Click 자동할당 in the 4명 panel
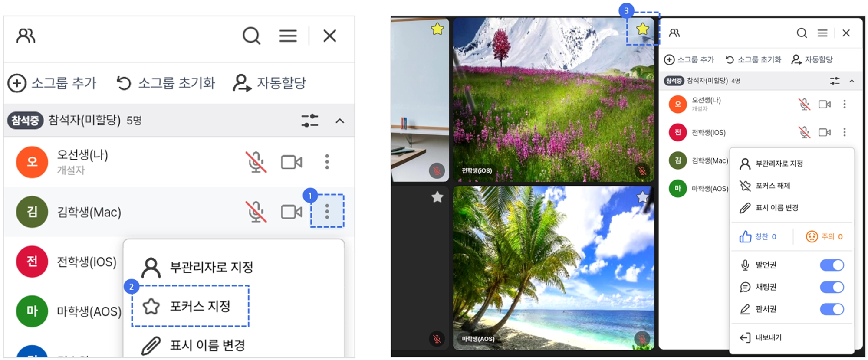The width and height of the screenshot is (868, 360). click(x=812, y=59)
